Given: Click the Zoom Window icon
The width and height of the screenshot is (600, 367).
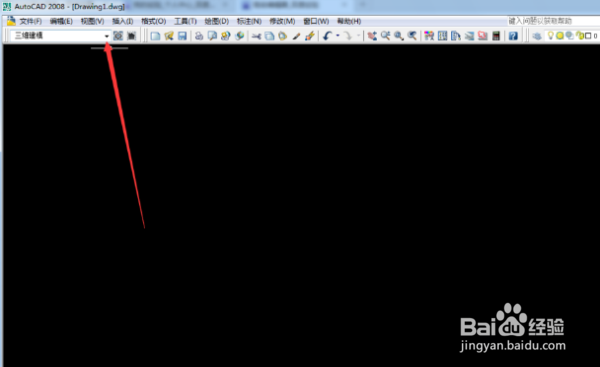Looking at the screenshot, I should (399, 36).
